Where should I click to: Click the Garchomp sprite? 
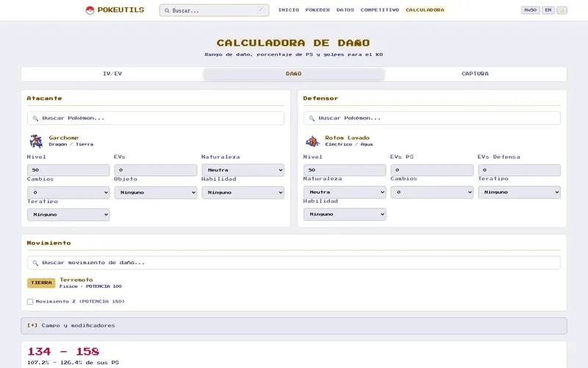click(36, 141)
